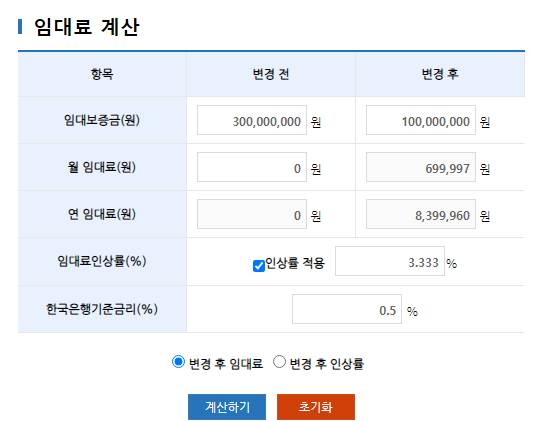Click the 임대료인상률 field showing 3.333
The width and height of the screenshot is (551, 421).
[x=390, y=261]
